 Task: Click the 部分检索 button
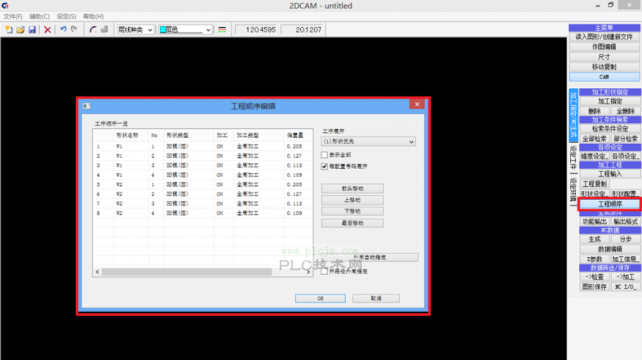coord(625,139)
